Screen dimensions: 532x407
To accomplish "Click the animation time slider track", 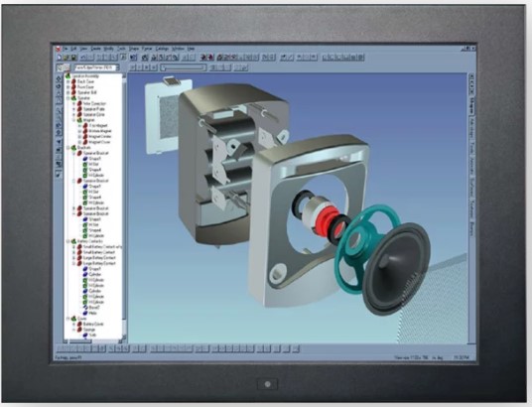I will 184,68.
